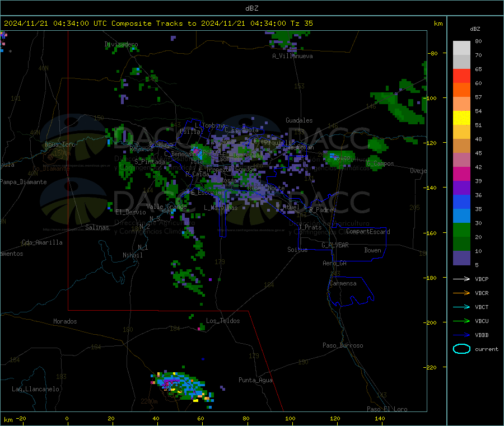Click the 'Divisadero' map label
Image resolution: width=504 pixels, height=426 pixels.
121,44
